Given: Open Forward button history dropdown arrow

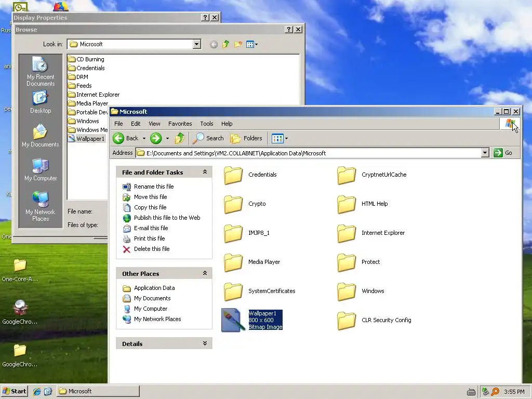Looking at the screenshot, I should tap(167, 138).
